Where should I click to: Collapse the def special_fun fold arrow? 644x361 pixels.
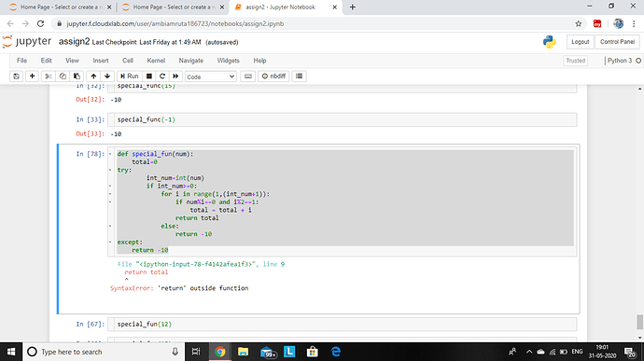pyautogui.click(x=110, y=154)
